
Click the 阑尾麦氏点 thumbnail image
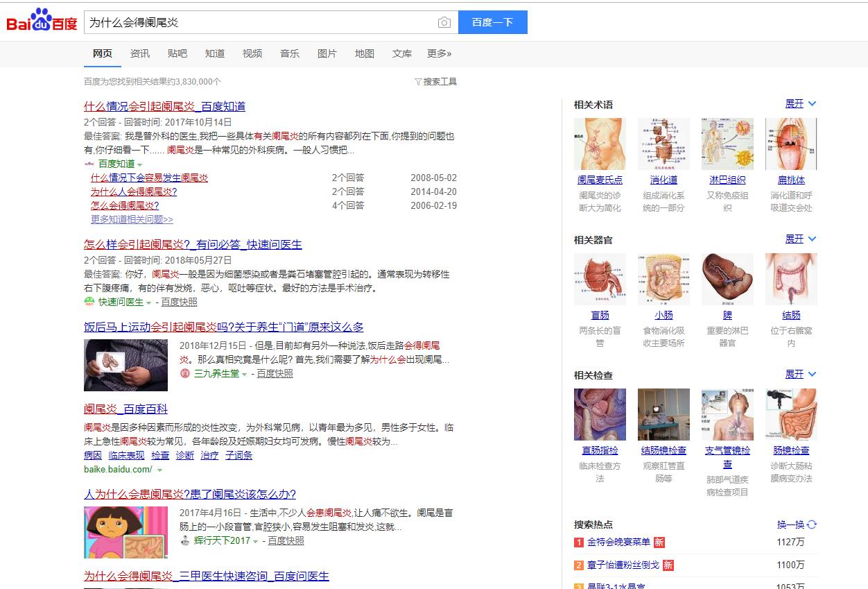click(x=599, y=144)
